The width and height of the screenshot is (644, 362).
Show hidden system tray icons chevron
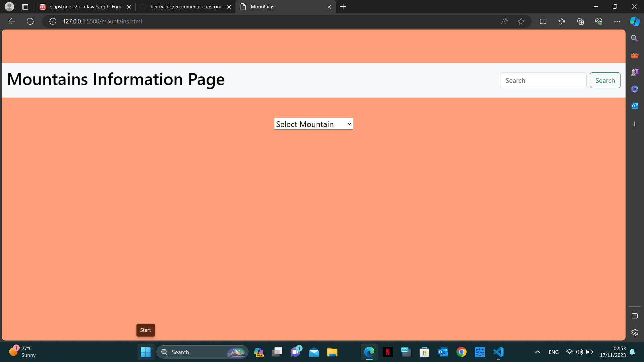537,352
